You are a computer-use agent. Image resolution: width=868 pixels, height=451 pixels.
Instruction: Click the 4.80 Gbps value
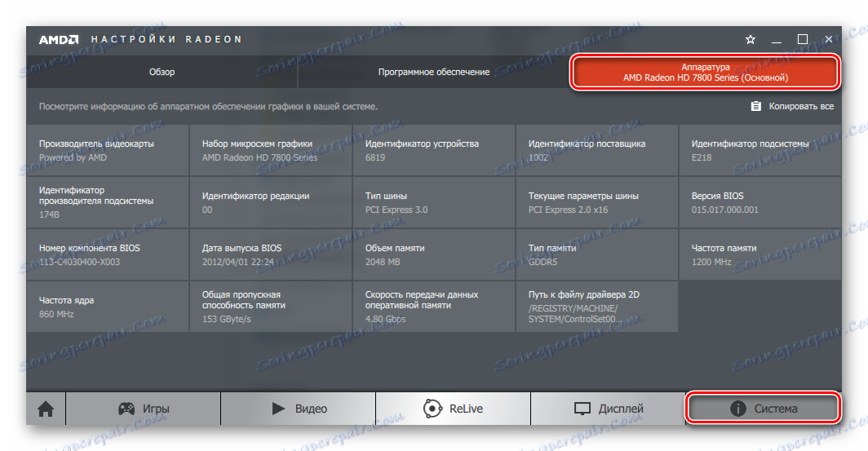click(x=385, y=319)
